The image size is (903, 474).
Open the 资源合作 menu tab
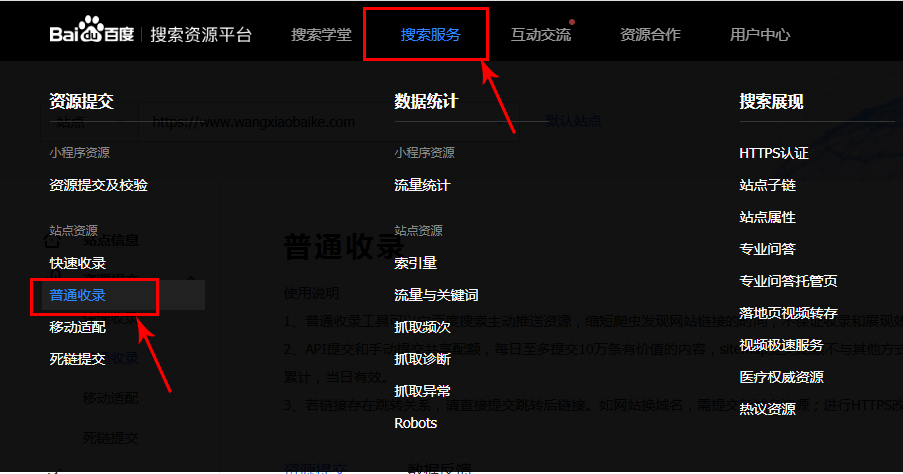(650, 35)
